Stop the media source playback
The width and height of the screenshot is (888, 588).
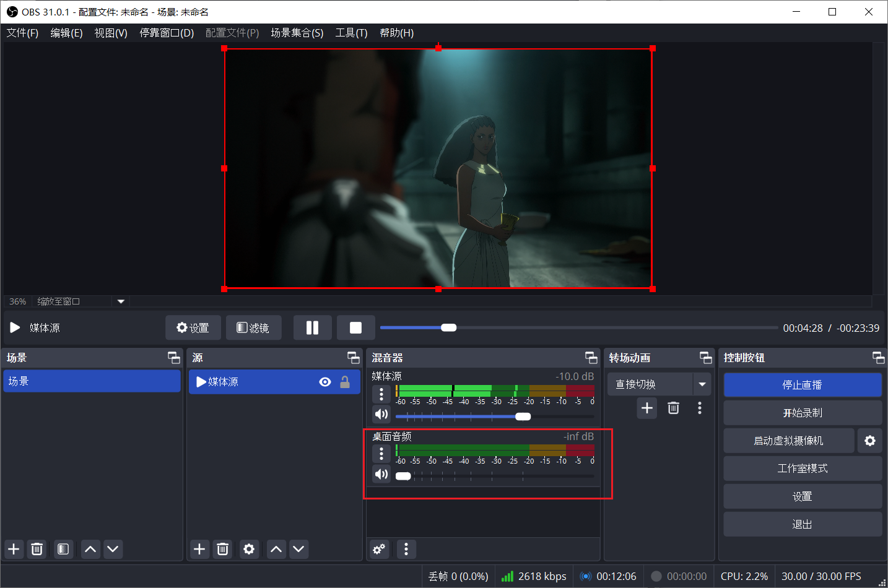[x=355, y=327]
